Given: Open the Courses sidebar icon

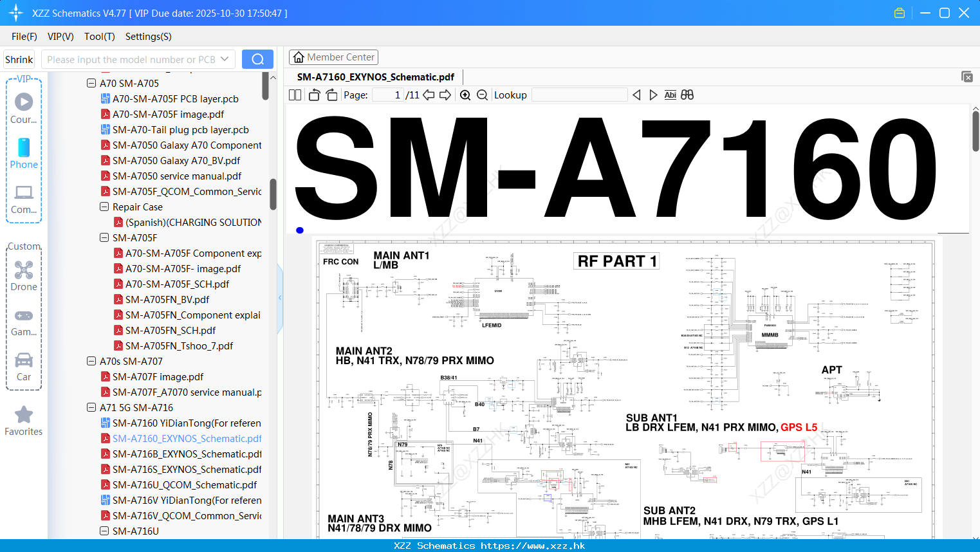Looking at the screenshot, I should [x=24, y=109].
